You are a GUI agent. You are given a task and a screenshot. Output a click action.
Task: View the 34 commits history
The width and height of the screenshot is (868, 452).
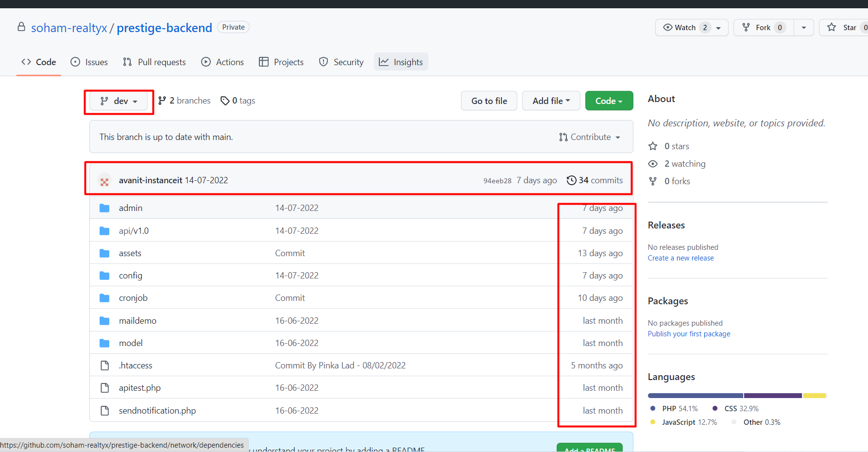pyautogui.click(x=595, y=180)
